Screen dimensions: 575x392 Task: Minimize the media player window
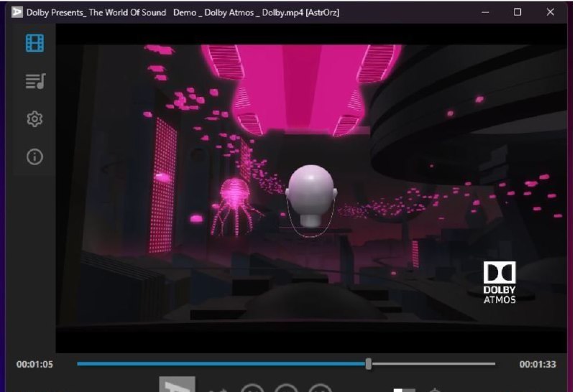pyautogui.click(x=485, y=12)
